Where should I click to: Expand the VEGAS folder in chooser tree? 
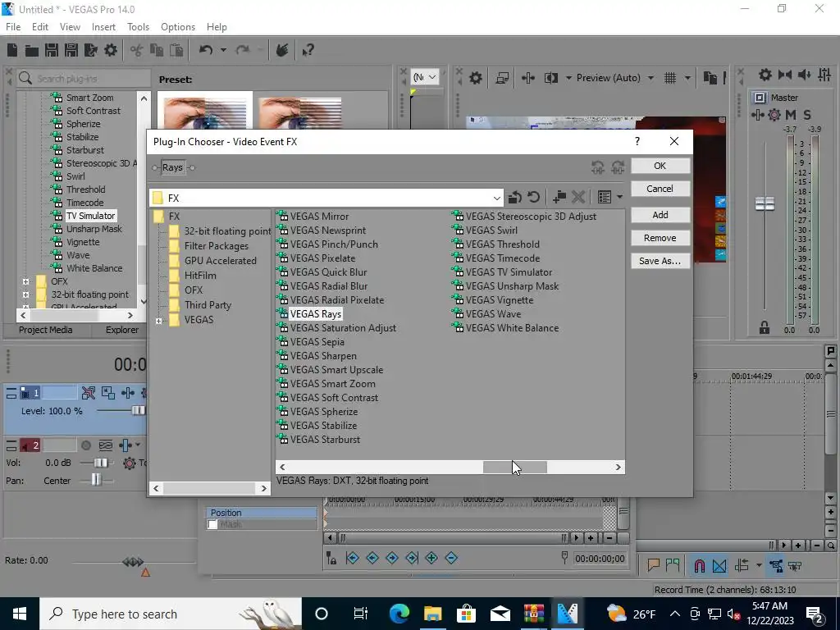(x=158, y=321)
